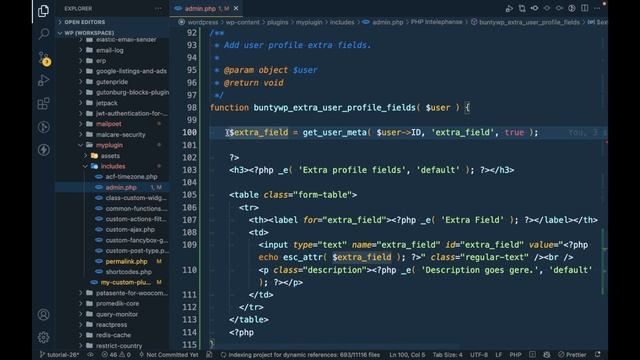
Task: Open notifications bell in status bar
Action: [598, 355]
